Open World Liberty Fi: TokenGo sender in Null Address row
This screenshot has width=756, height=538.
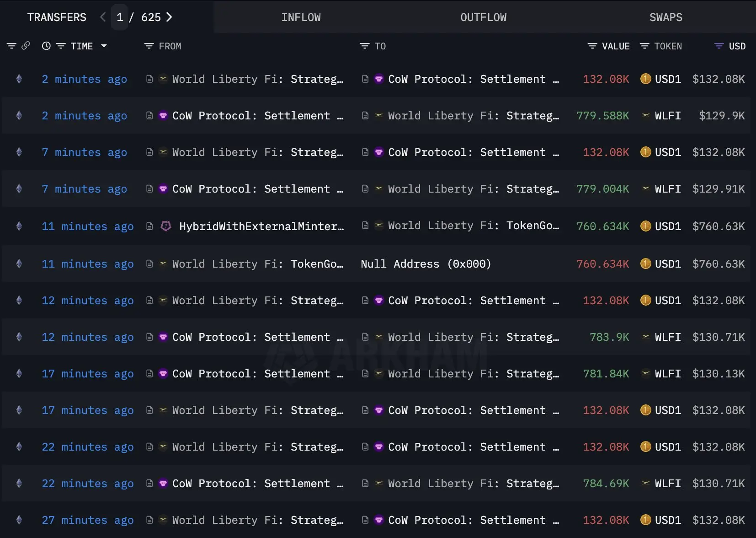258,264
